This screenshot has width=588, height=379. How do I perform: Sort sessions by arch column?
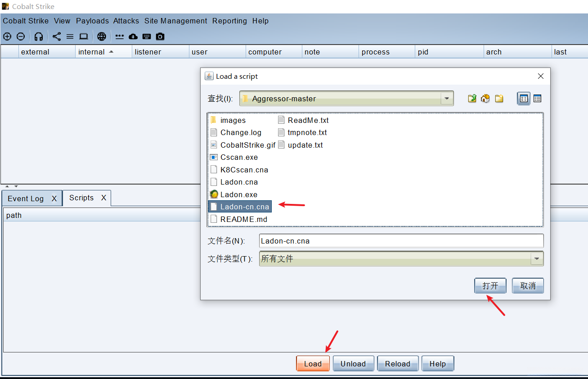[517, 52]
